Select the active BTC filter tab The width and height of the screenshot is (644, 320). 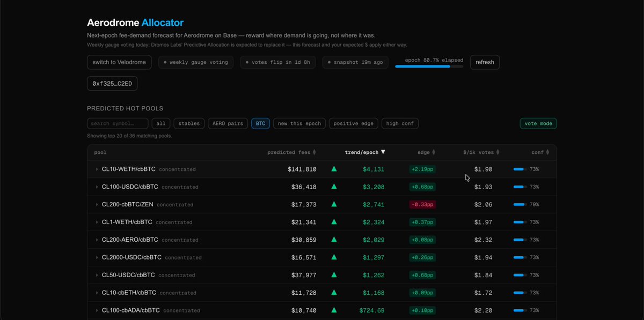point(260,123)
